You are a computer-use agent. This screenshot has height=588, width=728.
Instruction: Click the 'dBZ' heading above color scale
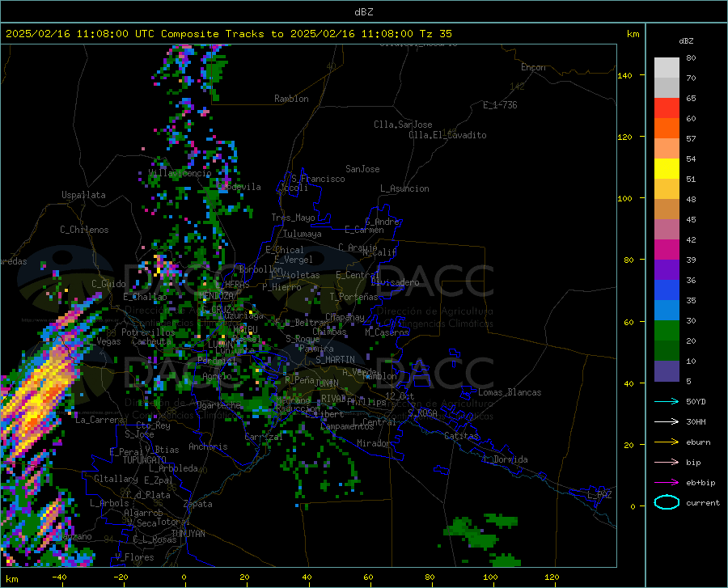[x=686, y=40]
